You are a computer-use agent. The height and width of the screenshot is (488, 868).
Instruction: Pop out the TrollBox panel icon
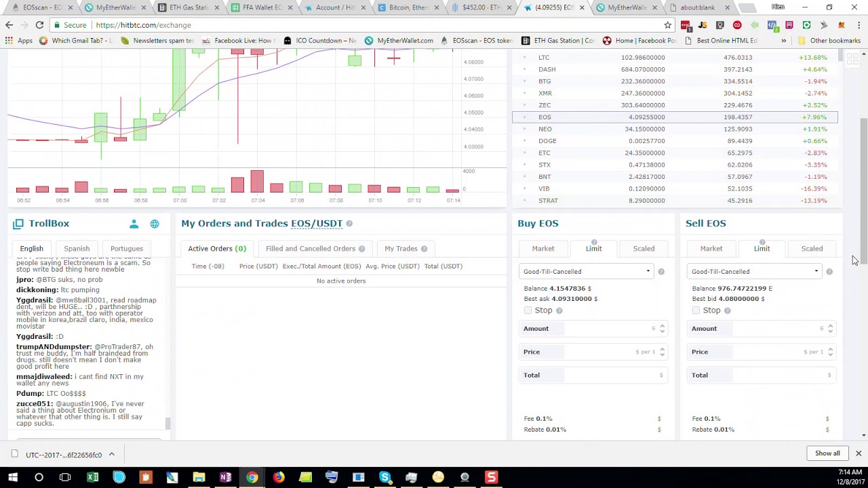point(18,223)
